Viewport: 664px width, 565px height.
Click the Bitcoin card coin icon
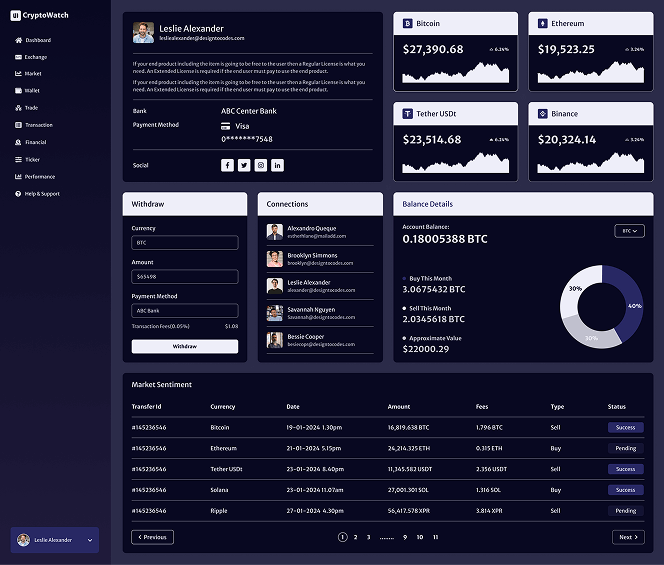point(408,23)
